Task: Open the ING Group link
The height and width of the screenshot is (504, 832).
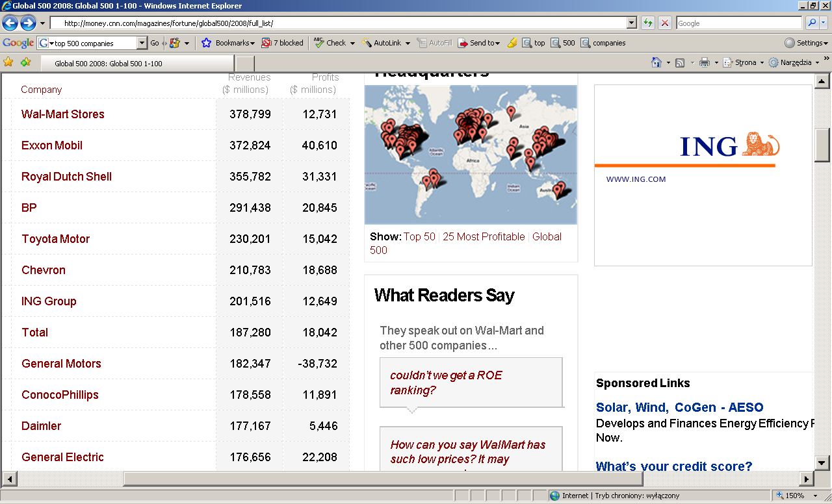Action: [x=49, y=301]
